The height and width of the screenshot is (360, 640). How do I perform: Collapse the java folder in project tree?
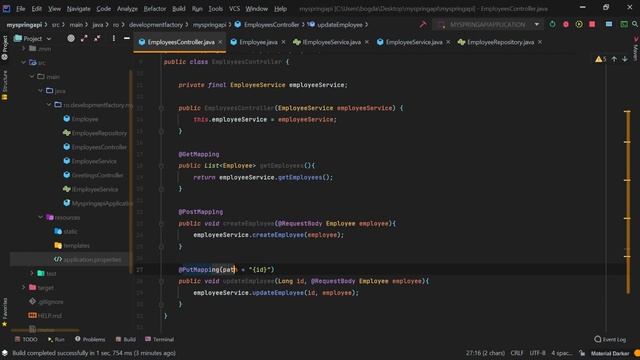(40, 91)
